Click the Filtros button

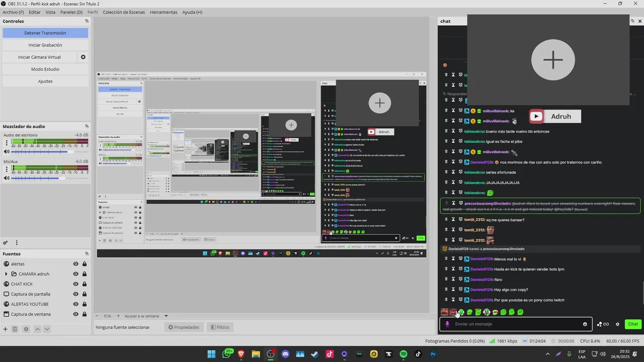[x=220, y=327]
